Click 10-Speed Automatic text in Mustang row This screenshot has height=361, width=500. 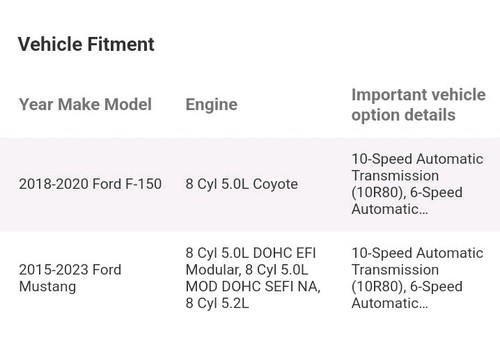coord(417,253)
